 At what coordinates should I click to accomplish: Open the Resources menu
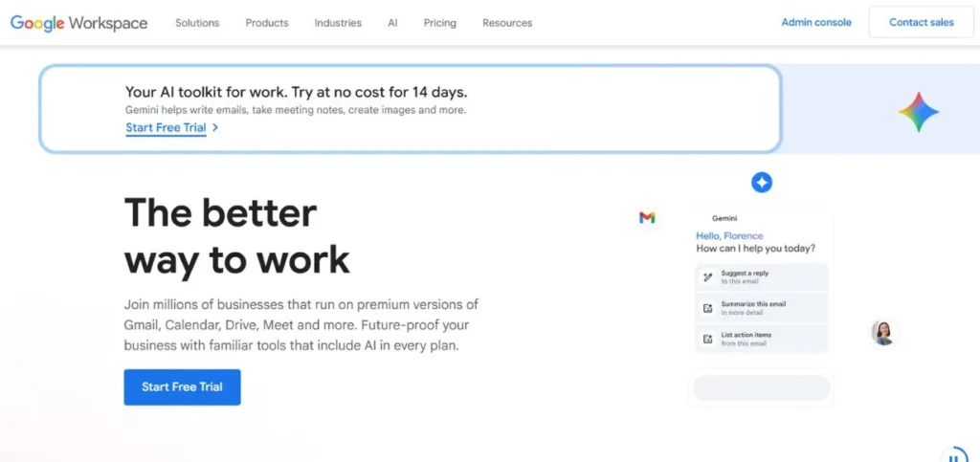[x=507, y=23]
